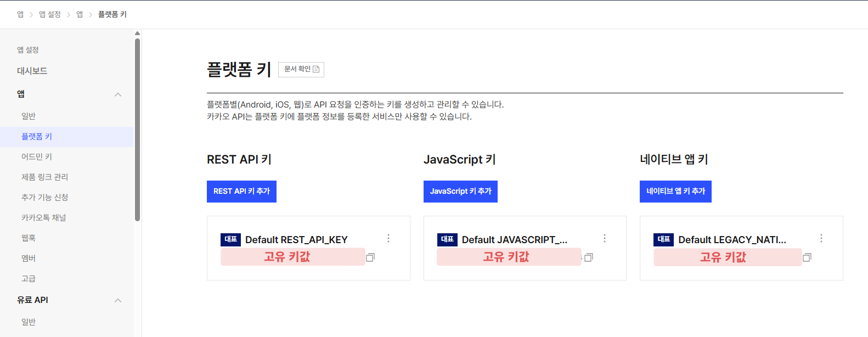
Task: Open 대시보드 in the sidebar
Action: (32, 71)
